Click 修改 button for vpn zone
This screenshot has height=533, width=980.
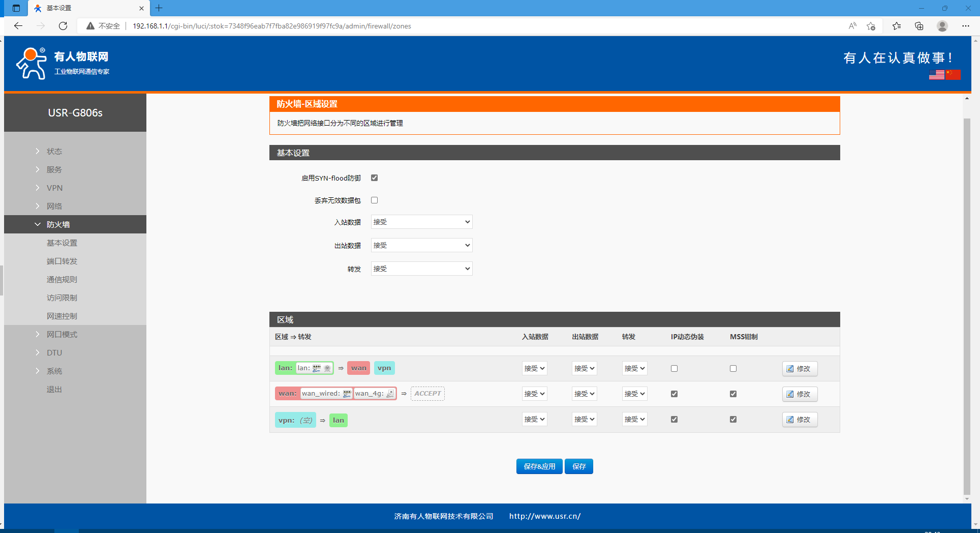tap(800, 420)
